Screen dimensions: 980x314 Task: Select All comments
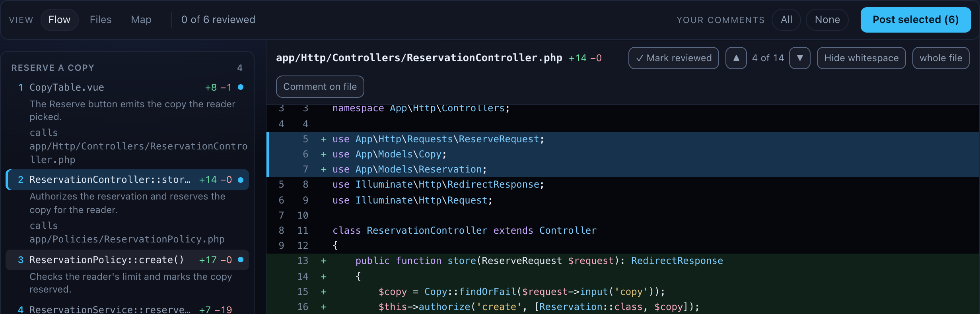coord(786,20)
